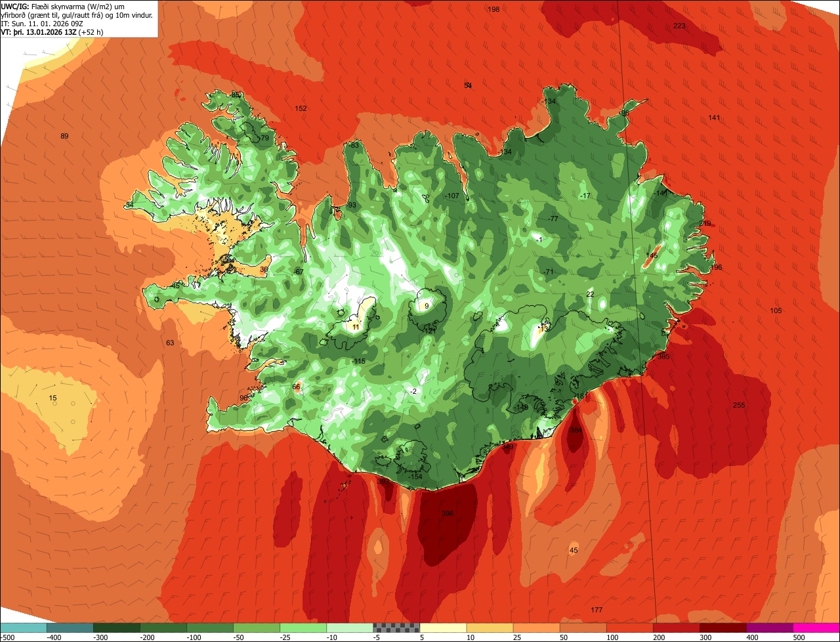Click the 63 value in Faxaflói bay

(170, 343)
